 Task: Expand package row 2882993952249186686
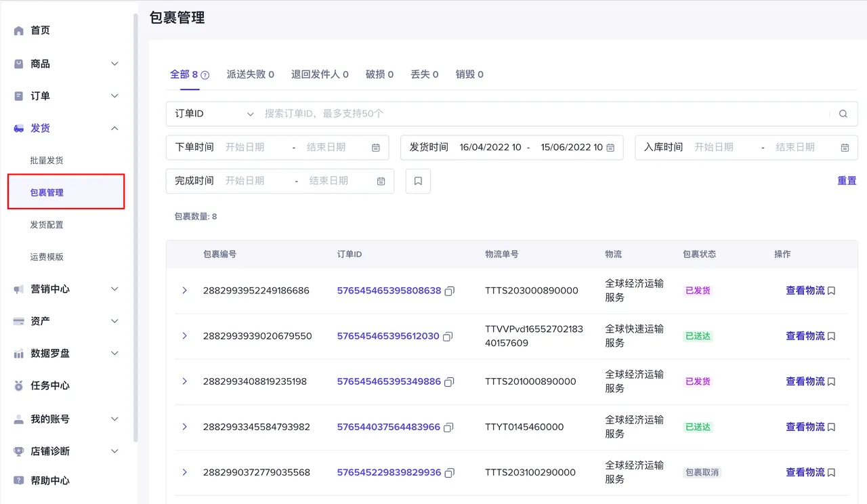point(184,291)
